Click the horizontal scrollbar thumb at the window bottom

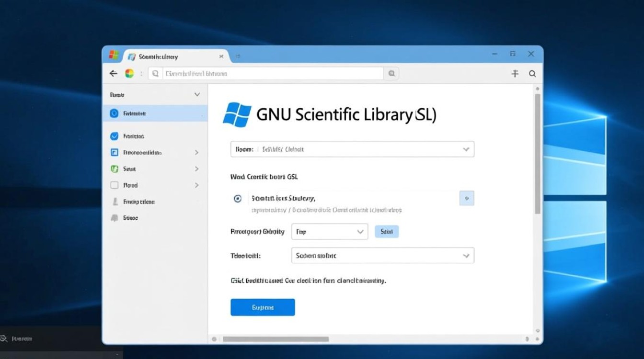coord(276,339)
